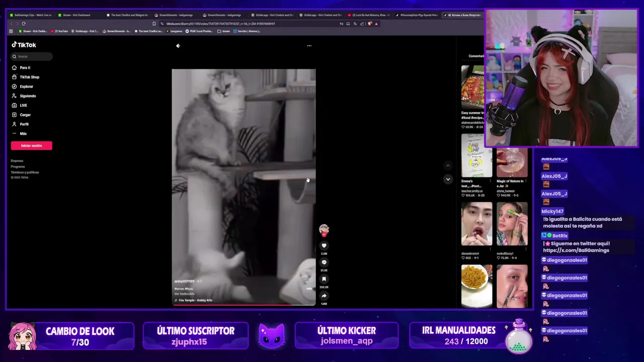Seek the video using the red progress bar

[x=244, y=305]
